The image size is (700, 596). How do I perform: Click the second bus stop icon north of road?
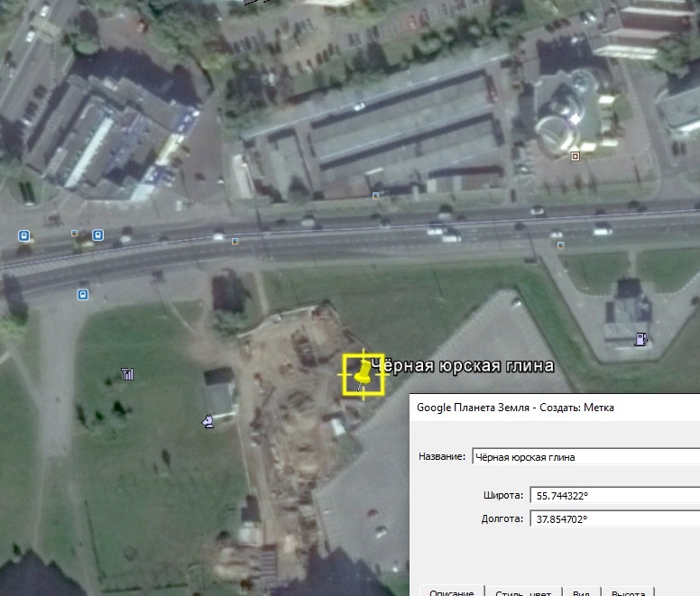97,236
